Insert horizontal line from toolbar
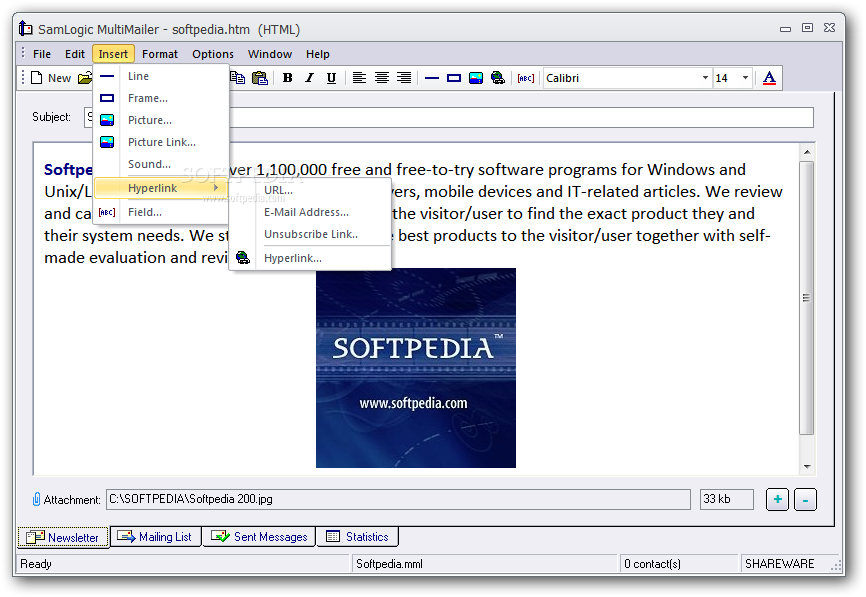This screenshot has height=597, width=866. pyautogui.click(x=431, y=78)
